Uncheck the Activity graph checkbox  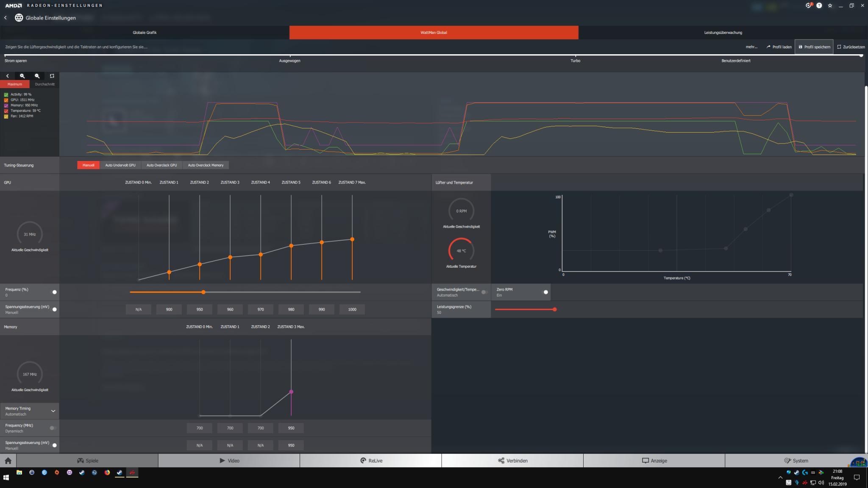(6, 94)
